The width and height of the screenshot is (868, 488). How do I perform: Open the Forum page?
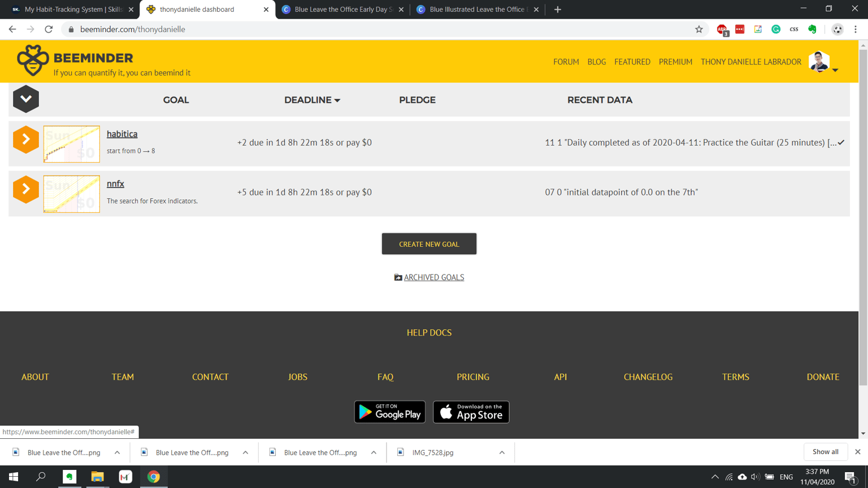tap(566, 62)
